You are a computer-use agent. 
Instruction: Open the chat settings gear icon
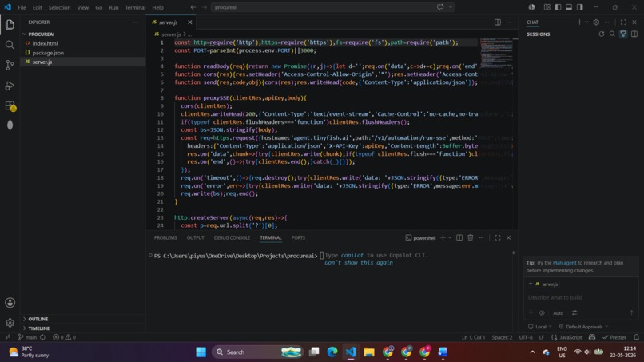pos(596,22)
